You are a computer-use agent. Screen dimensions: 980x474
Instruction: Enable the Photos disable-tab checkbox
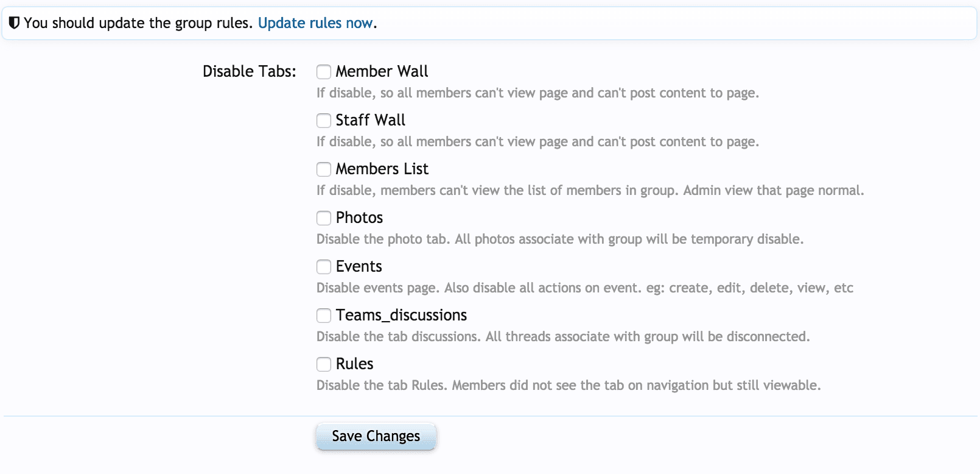click(324, 218)
